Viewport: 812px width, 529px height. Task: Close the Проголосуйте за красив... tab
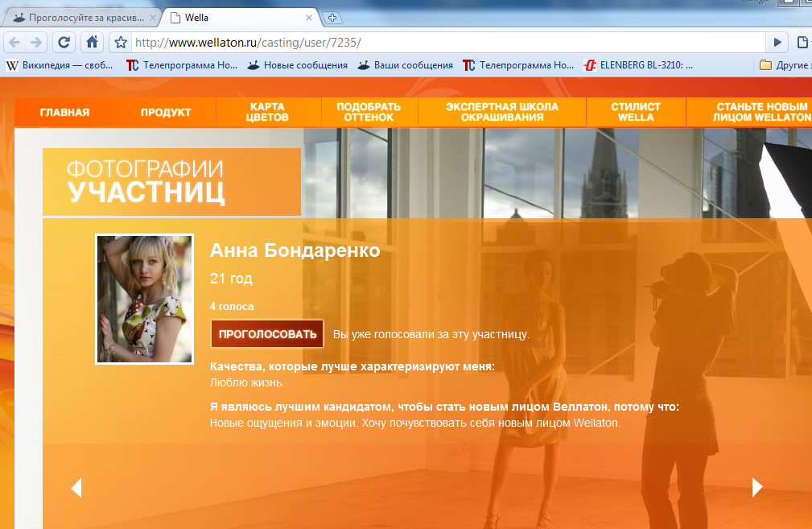(x=153, y=18)
